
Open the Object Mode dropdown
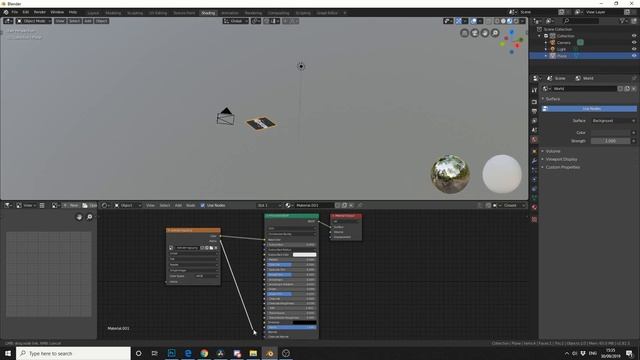[34, 21]
